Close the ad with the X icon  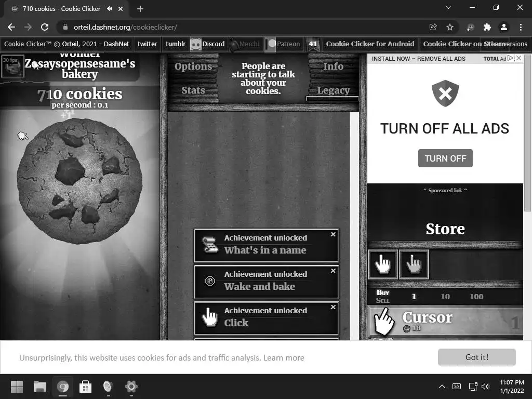[519, 58]
